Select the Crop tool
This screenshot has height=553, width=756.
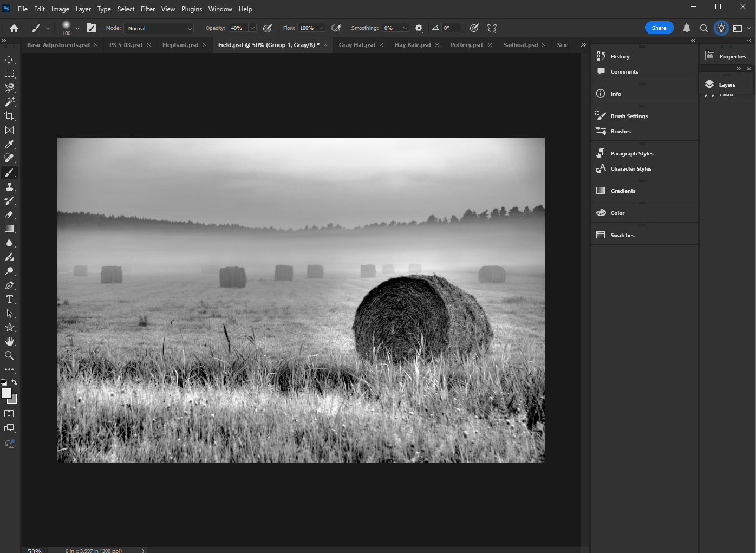(9, 116)
